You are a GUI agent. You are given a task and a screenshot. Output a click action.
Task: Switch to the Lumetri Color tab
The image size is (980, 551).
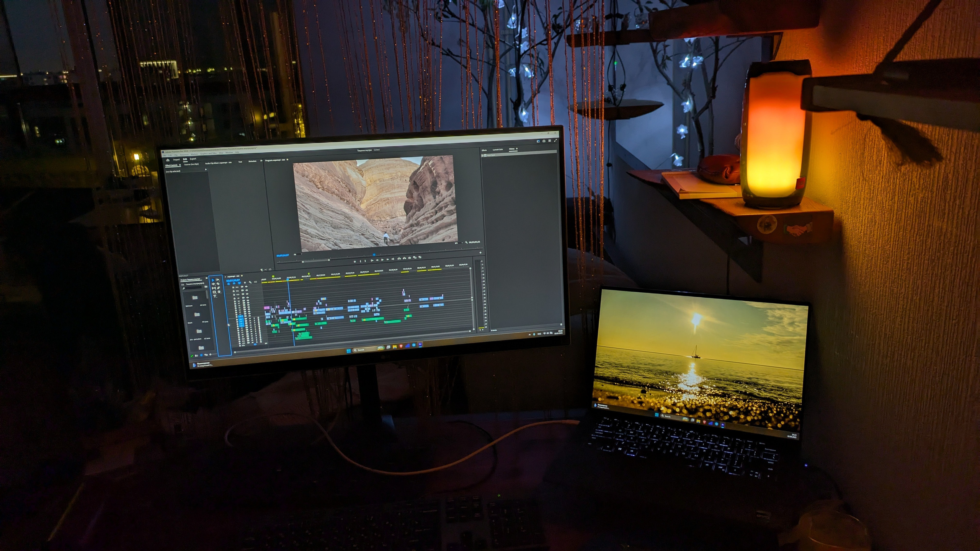498,150
